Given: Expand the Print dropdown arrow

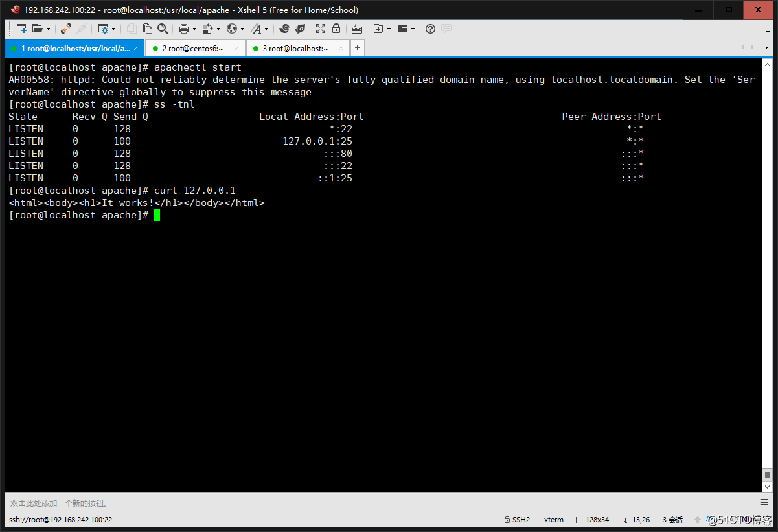Looking at the screenshot, I should coord(194,29).
